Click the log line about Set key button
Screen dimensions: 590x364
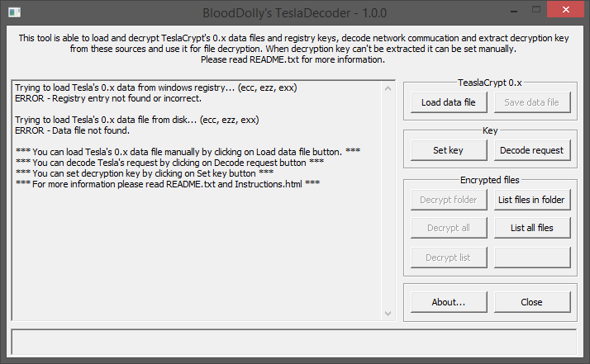pos(145,173)
